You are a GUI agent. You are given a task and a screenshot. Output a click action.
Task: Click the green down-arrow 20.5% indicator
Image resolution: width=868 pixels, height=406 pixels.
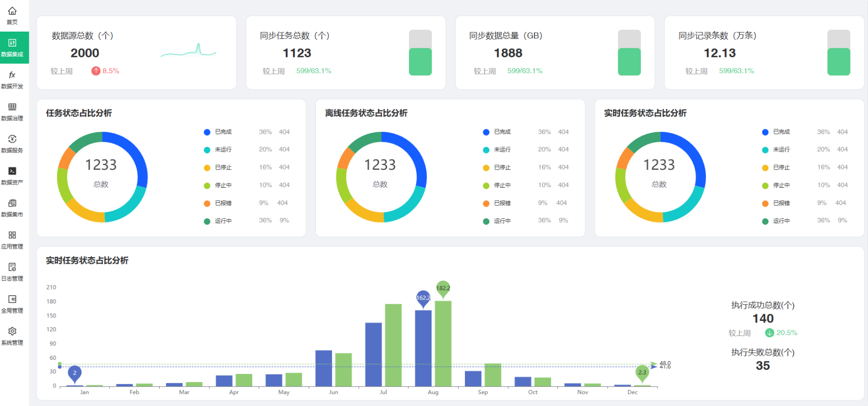(x=770, y=333)
